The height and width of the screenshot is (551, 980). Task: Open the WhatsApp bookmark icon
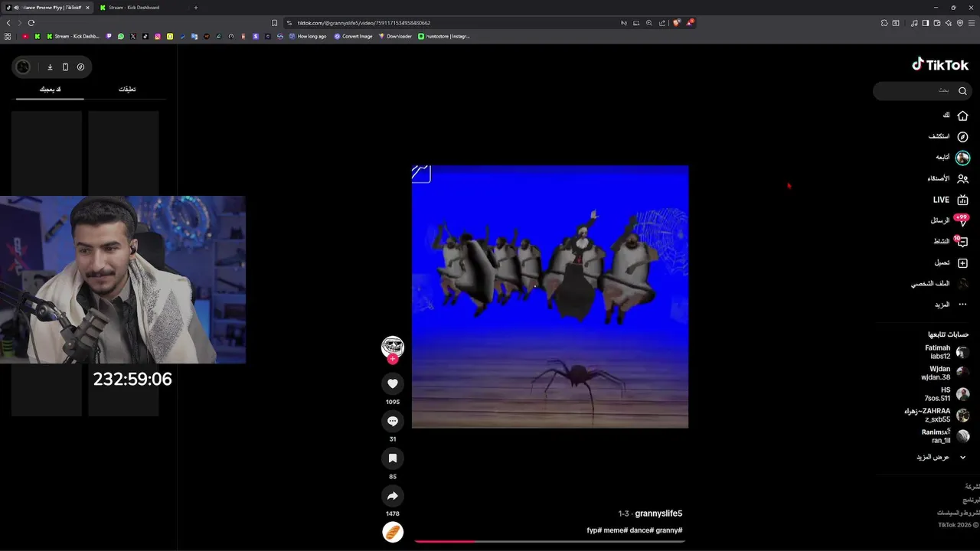(121, 36)
